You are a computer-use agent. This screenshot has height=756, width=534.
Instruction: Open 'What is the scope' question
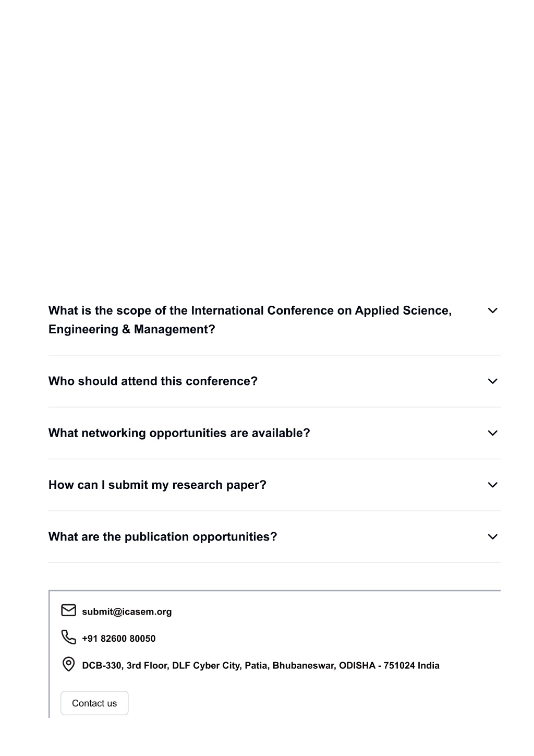(x=274, y=320)
